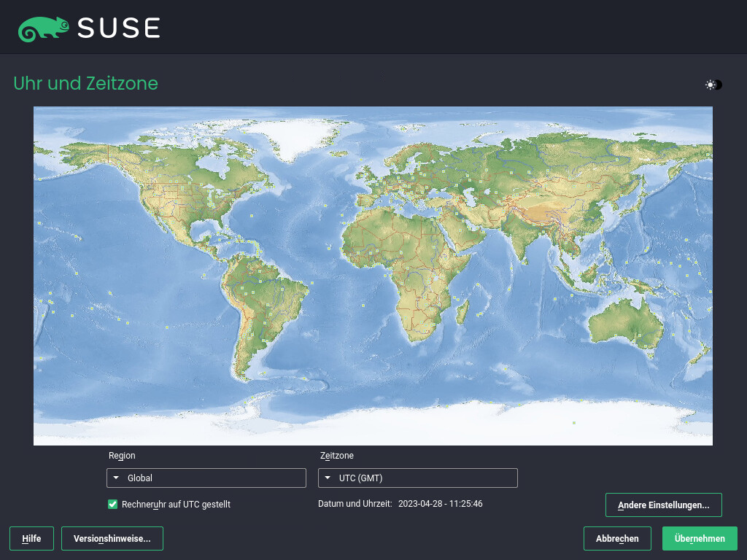
Task: Open the Hilfe help button
Action: 31,539
